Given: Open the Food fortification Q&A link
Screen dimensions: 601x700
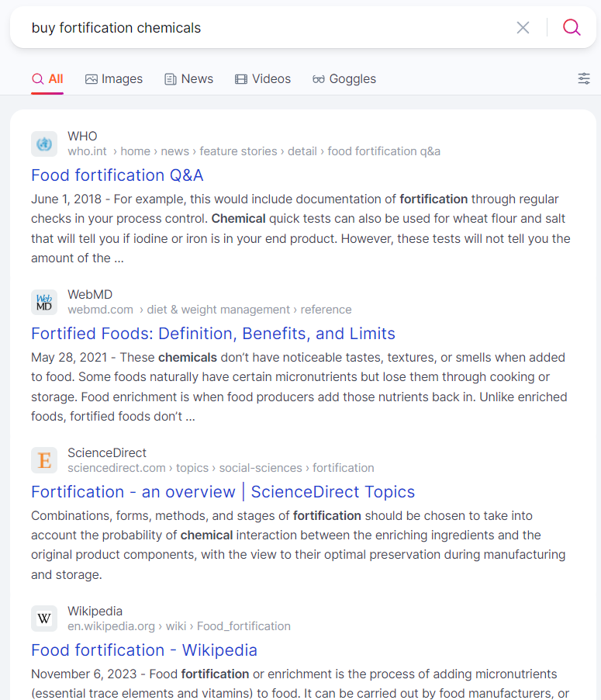Looking at the screenshot, I should coord(117,175).
